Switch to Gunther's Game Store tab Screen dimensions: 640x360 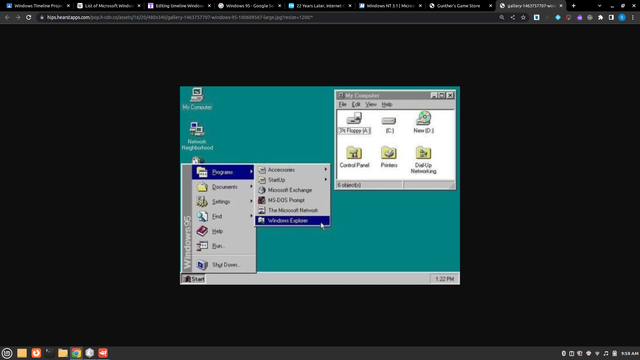click(x=460, y=6)
